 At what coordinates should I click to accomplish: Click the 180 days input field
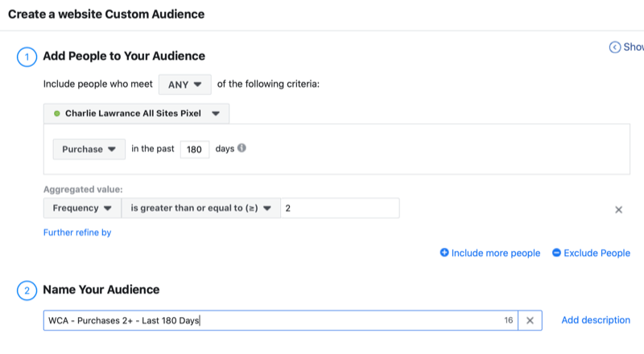[195, 150]
